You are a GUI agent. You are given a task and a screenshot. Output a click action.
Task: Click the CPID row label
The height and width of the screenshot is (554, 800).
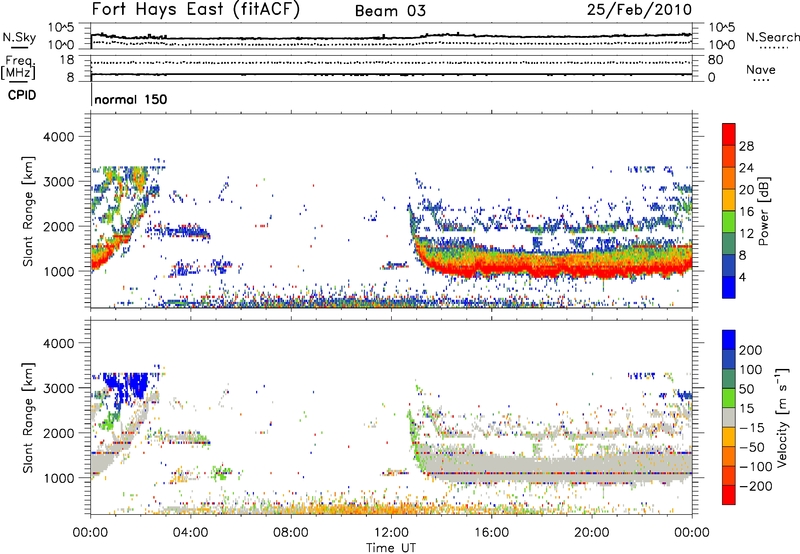(x=22, y=95)
